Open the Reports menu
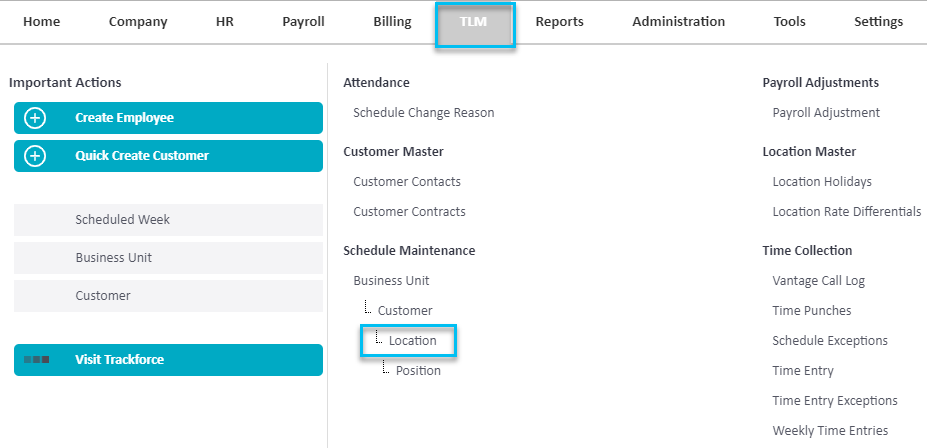This screenshot has width=927, height=448. pyautogui.click(x=559, y=22)
